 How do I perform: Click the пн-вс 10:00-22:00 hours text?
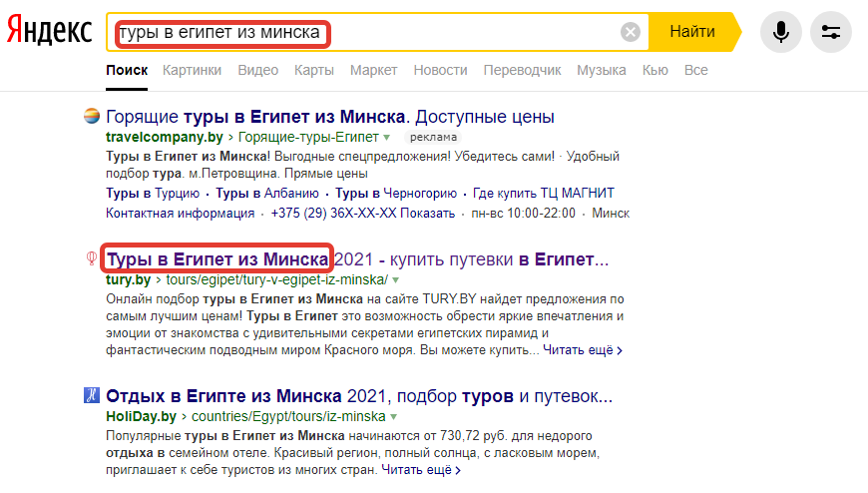click(x=523, y=214)
